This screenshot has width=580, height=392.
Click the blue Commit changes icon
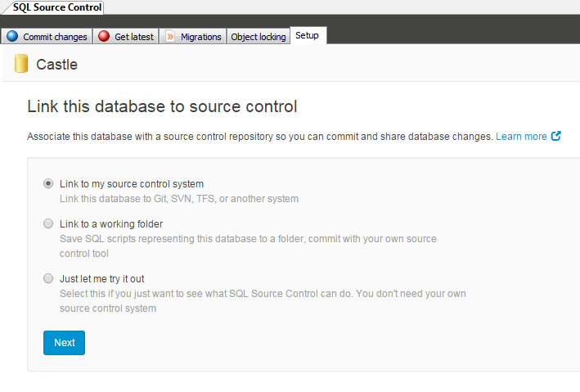[12, 36]
